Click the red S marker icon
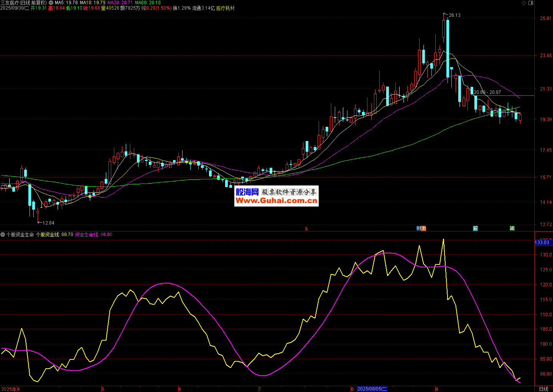This screenshot has width=553, height=392. pos(306,229)
